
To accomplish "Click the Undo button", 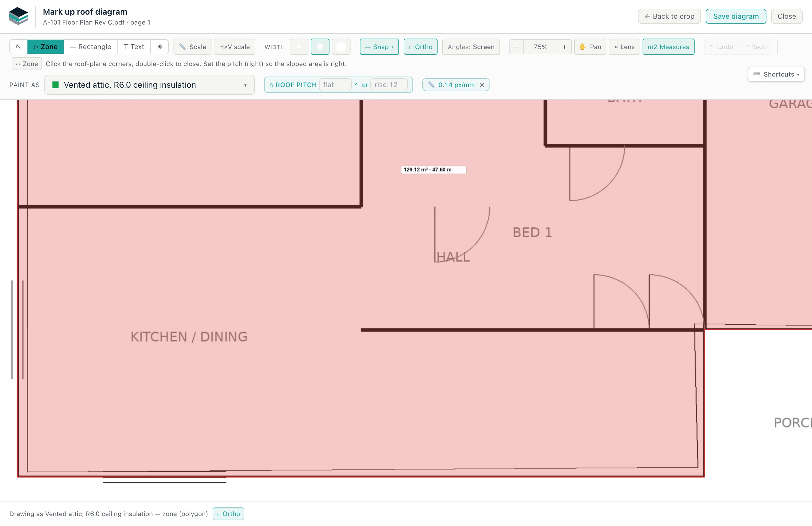I will coord(721,47).
